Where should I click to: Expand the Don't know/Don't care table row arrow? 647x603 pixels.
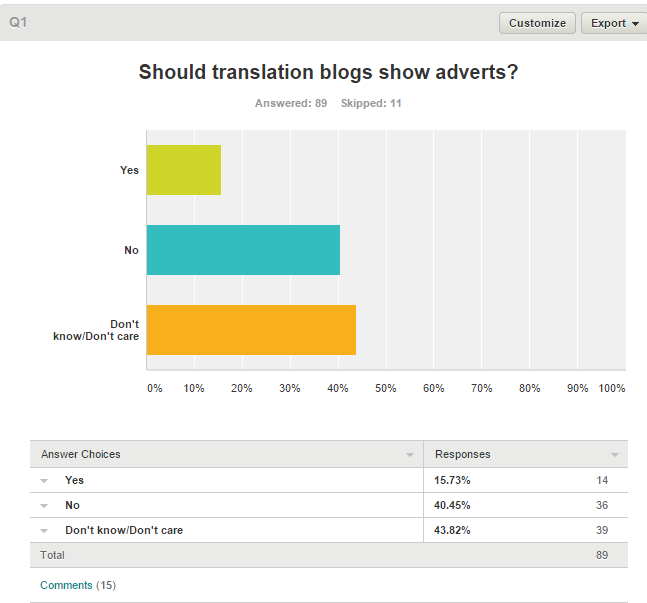click(x=44, y=530)
